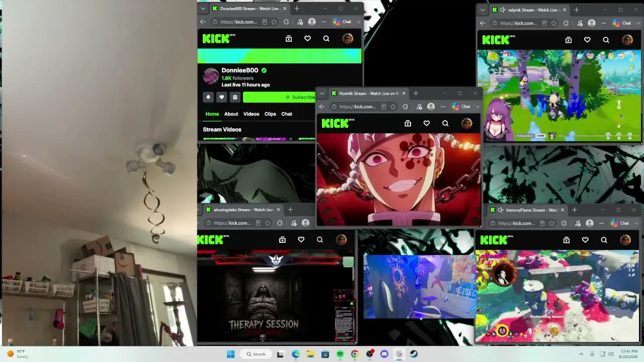Favorite the page in the ImmoralFlame window

[x=552, y=223]
